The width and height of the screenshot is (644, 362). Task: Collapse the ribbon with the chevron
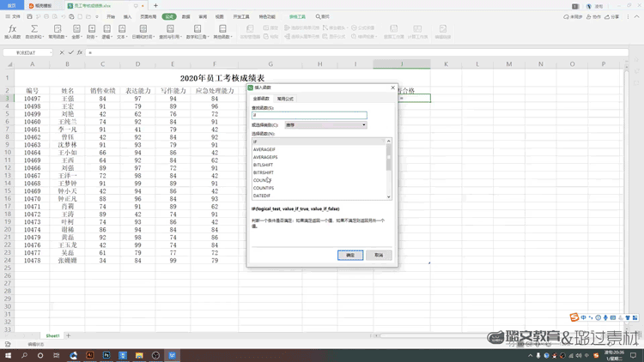(x=636, y=17)
